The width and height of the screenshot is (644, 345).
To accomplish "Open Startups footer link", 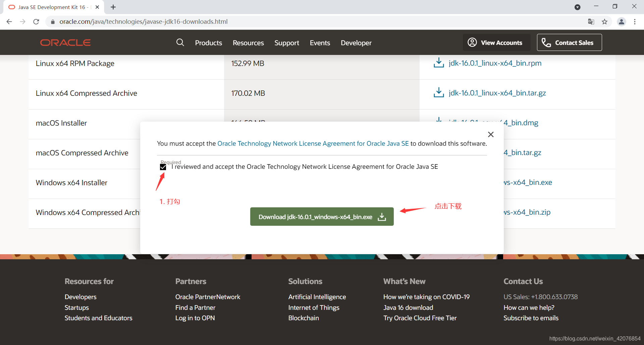I will point(77,307).
